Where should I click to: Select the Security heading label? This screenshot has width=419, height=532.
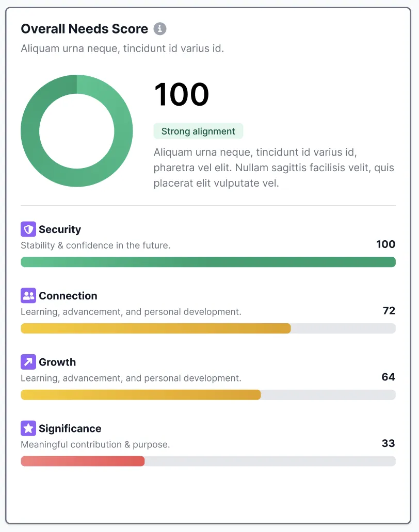coord(60,229)
